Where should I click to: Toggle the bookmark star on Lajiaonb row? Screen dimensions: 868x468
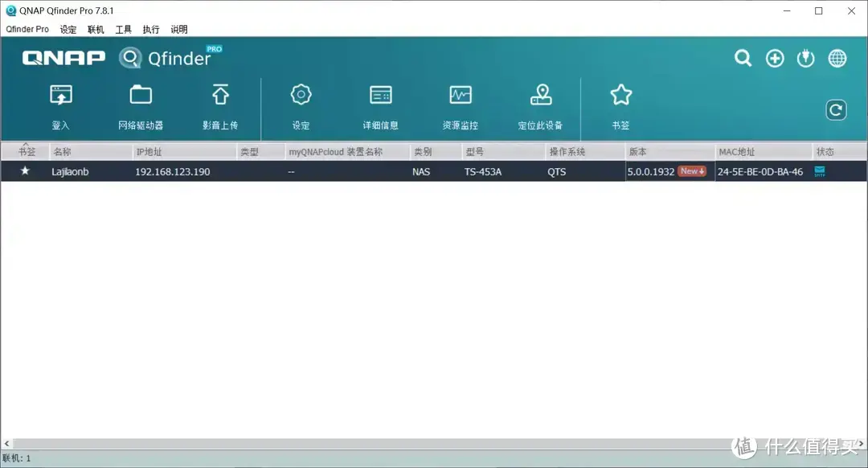point(24,171)
